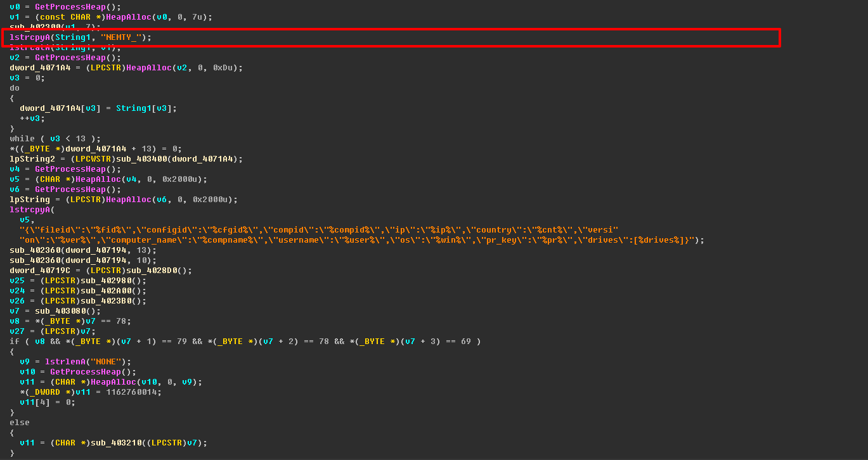This screenshot has width=868, height=460.
Task: Click the "NEMTY_" string literal
Action: (x=121, y=37)
